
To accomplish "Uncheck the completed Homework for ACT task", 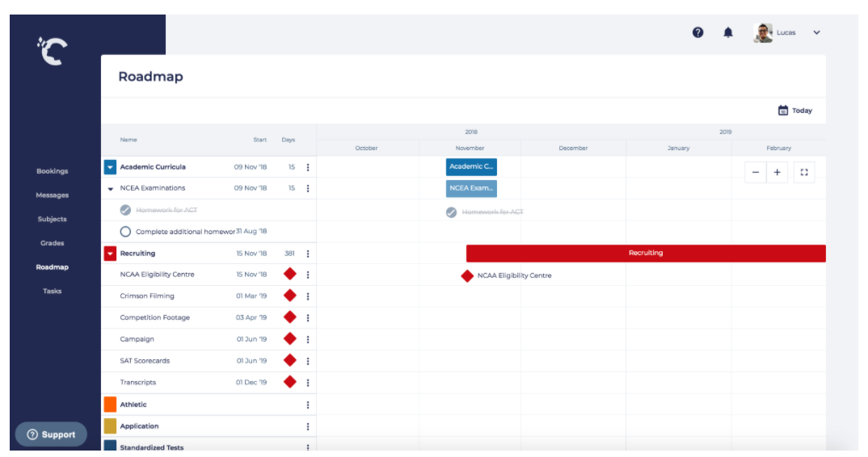I will 125,210.
